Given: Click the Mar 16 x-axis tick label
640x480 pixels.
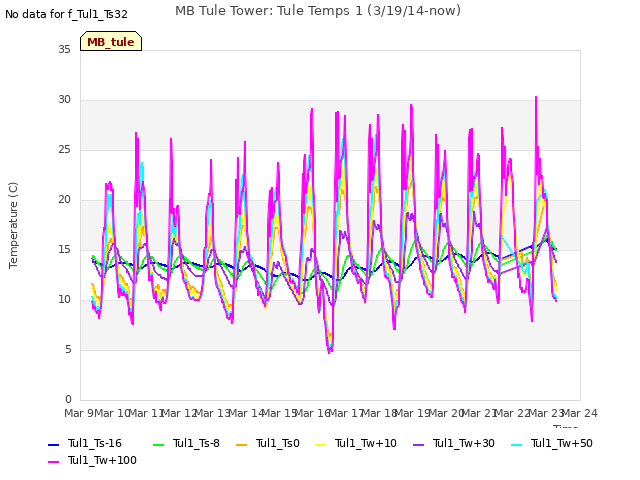Looking at the screenshot, I should coord(313,413).
